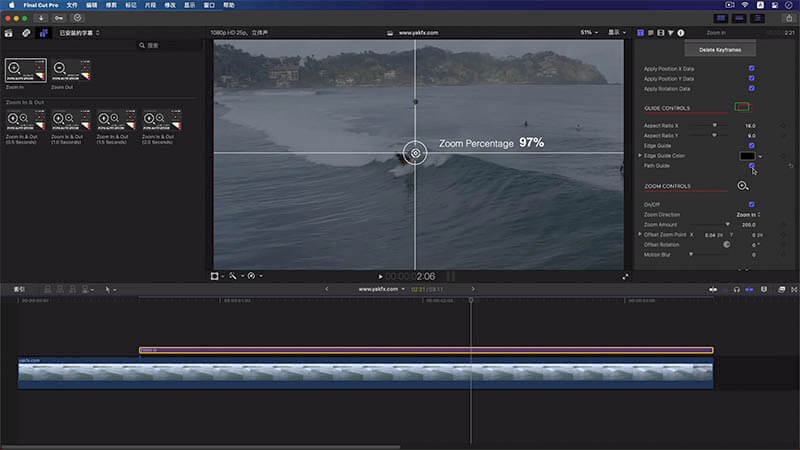Viewport: 800px width, 450px height.
Task: Click the keyword editor key icon
Action: click(x=59, y=18)
